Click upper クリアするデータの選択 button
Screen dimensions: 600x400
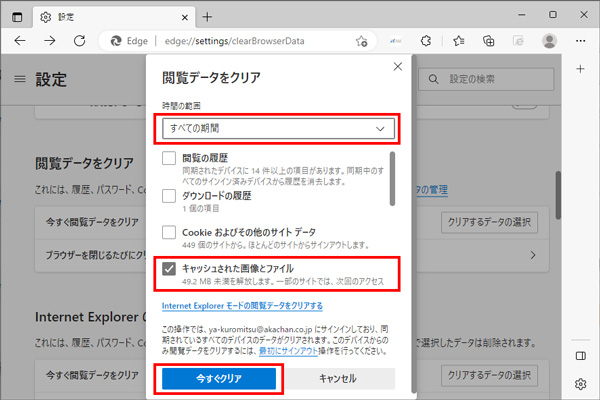489,222
